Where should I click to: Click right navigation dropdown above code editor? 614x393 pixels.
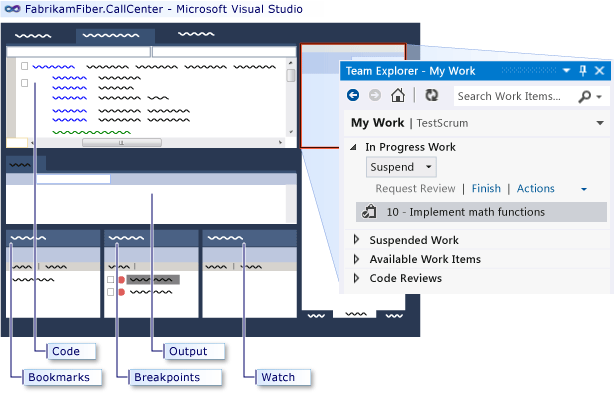tap(224, 52)
